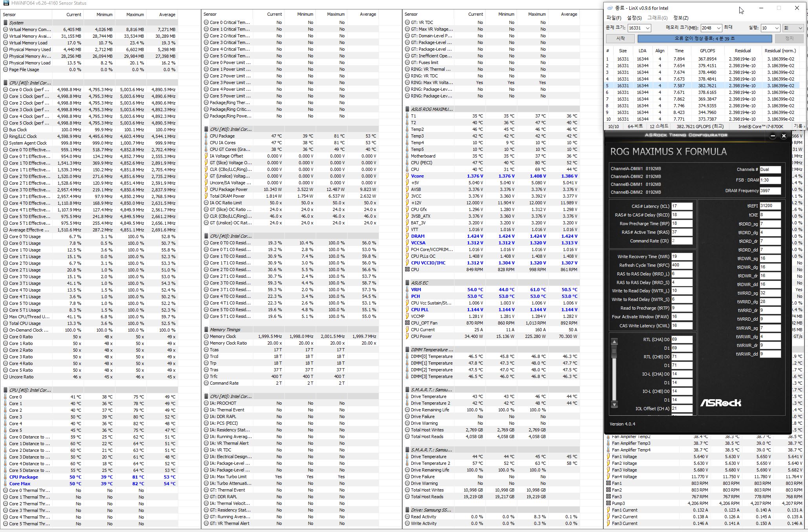Click the lightning bolt icon next to Vcore

tap(407, 176)
